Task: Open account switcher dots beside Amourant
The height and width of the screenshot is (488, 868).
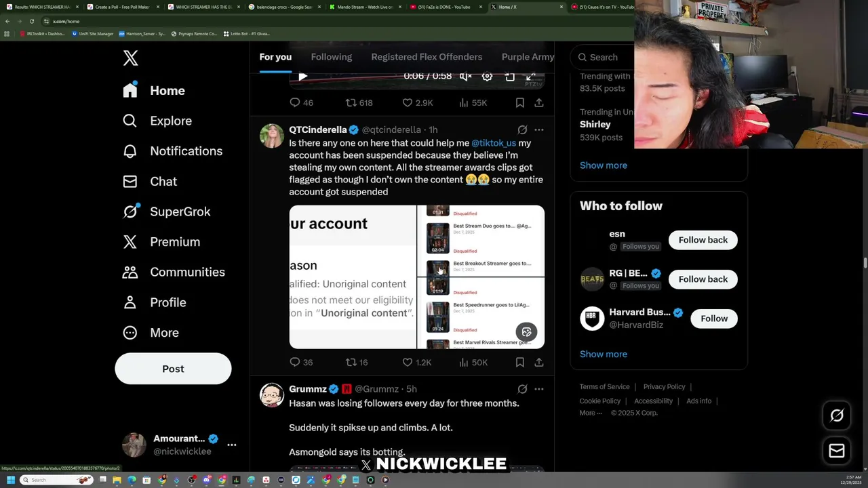Action: [x=232, y=445]
